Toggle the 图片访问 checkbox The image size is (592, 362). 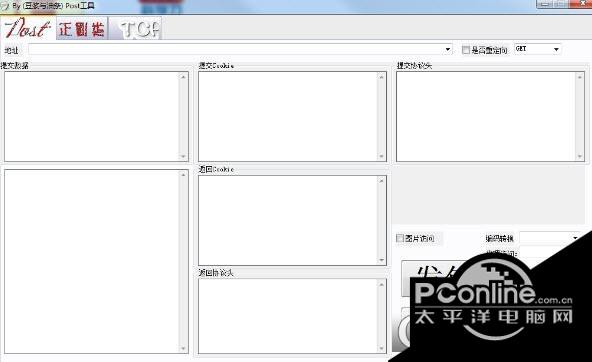coord(400,238)
